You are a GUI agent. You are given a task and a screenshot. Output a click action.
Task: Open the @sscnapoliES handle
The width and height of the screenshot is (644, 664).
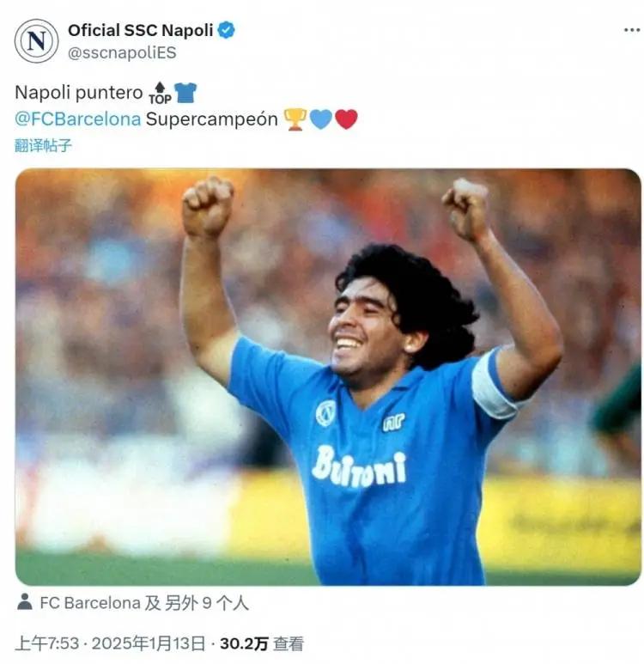[x=122, y=53]
